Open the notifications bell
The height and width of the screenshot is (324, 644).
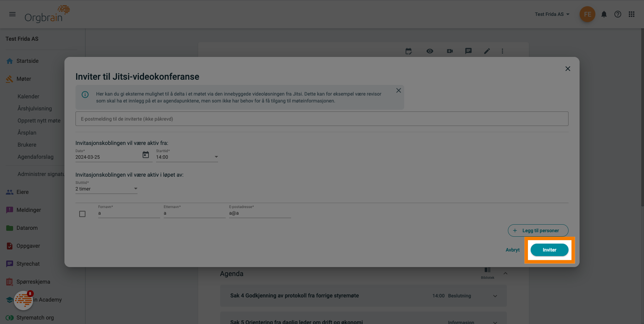click(604, 14)
